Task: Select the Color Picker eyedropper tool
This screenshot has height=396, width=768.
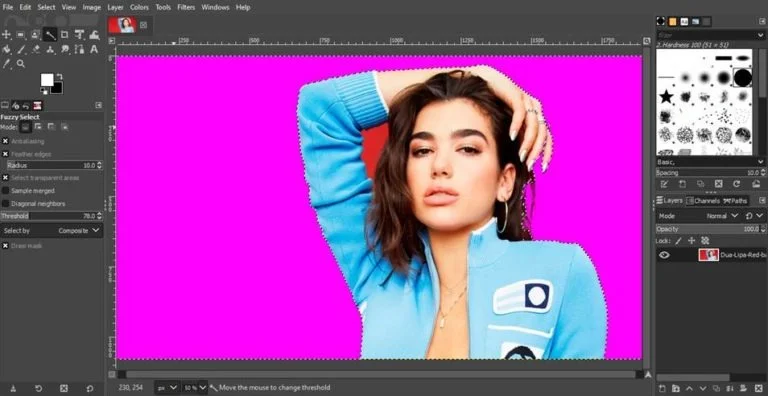Action: [6, 64]
